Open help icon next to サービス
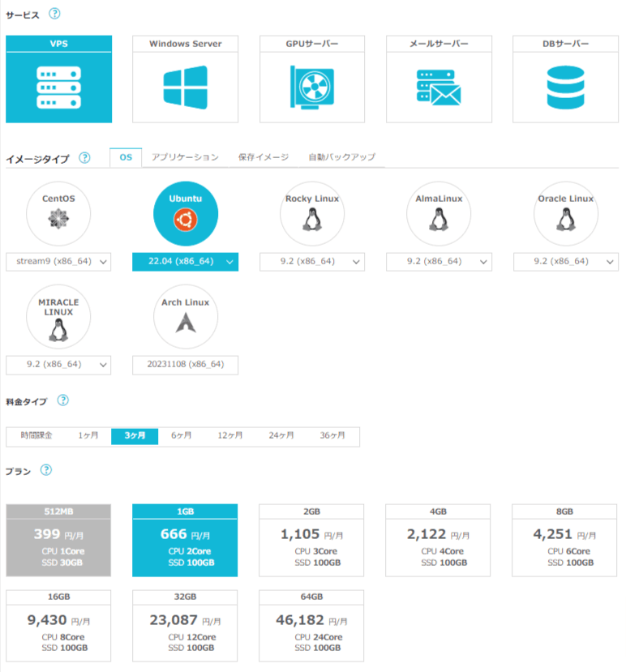This screenshot has width=626, height=672. pos(54,14)
